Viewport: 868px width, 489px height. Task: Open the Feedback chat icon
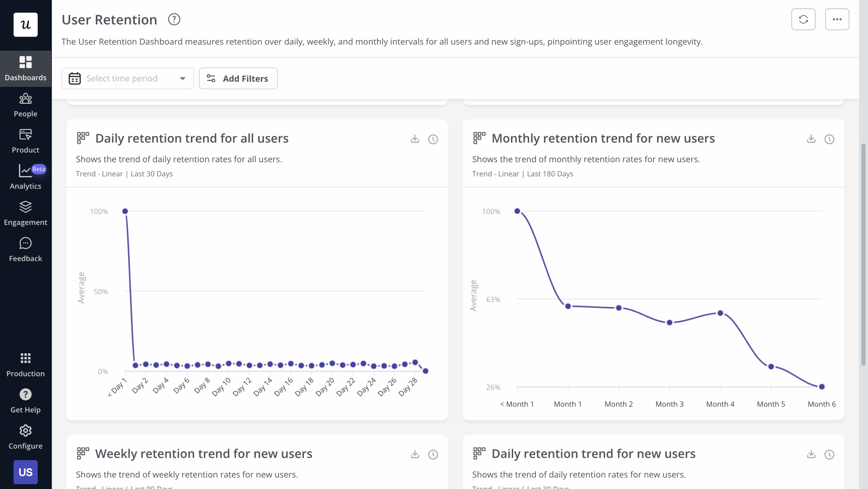pos(25,249)
